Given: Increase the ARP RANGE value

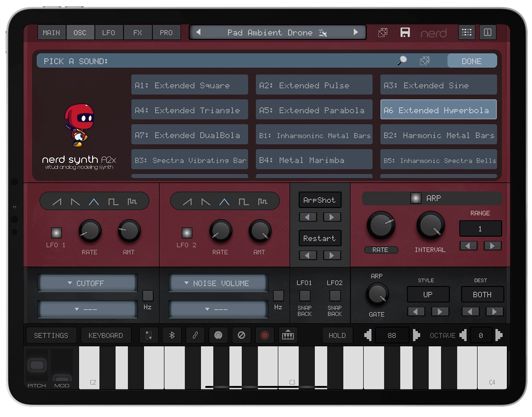Looking at the screenshot, I should tap(493, 246).
